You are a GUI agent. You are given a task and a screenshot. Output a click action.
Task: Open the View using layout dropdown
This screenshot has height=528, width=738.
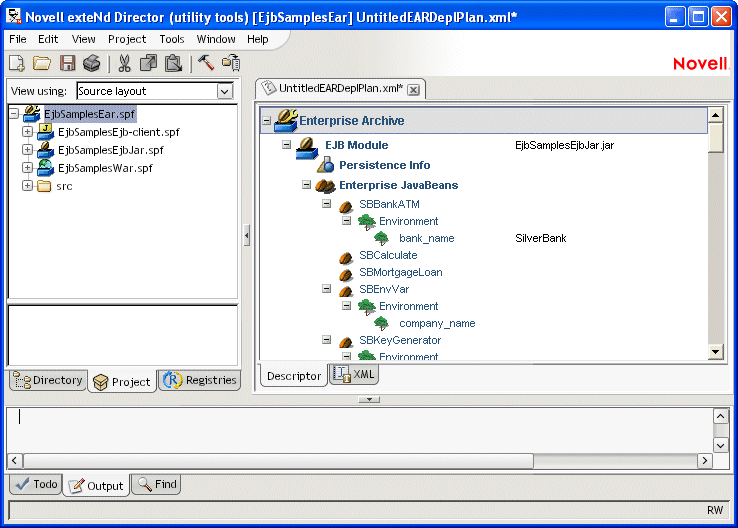[x=225, y=91]
